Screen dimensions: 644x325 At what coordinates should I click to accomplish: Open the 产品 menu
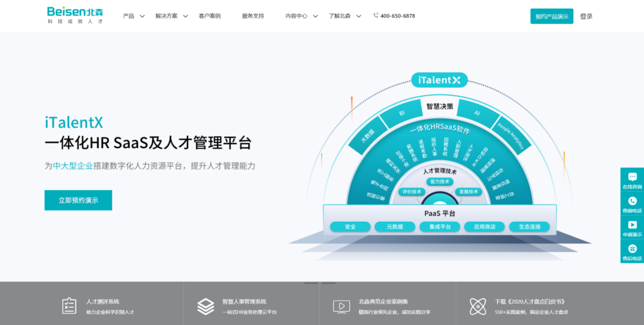coord(128,16)
